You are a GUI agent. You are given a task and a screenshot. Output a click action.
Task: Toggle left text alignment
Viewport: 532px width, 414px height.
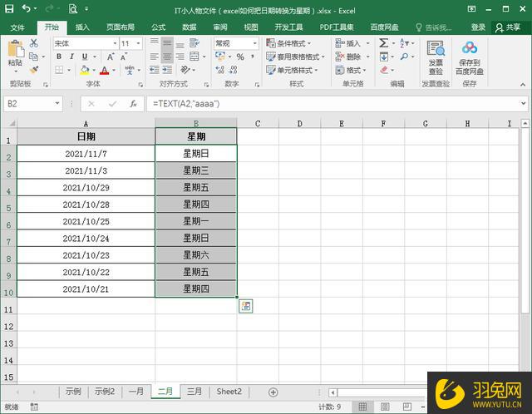[x=154, y=57]
